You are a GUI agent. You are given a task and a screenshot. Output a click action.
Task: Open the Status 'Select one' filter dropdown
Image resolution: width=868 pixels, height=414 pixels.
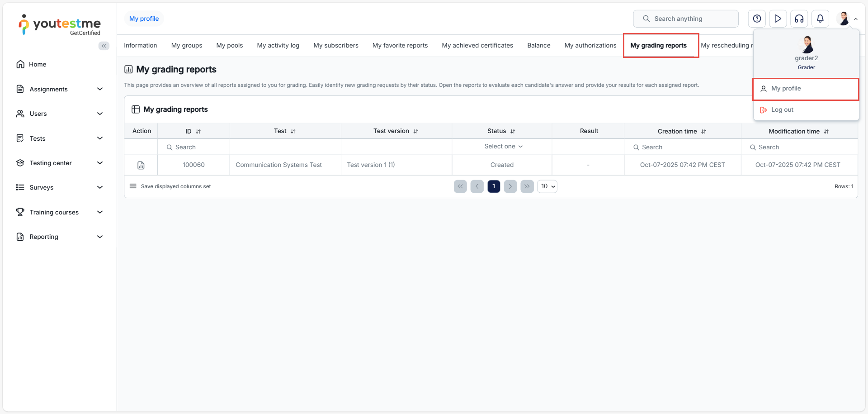503,147
